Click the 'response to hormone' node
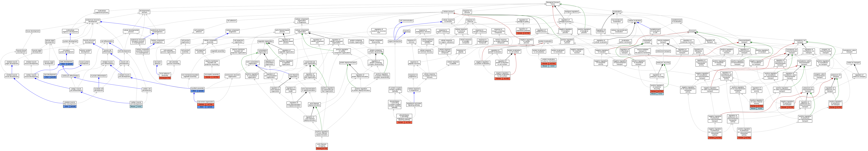 (411, 41)
